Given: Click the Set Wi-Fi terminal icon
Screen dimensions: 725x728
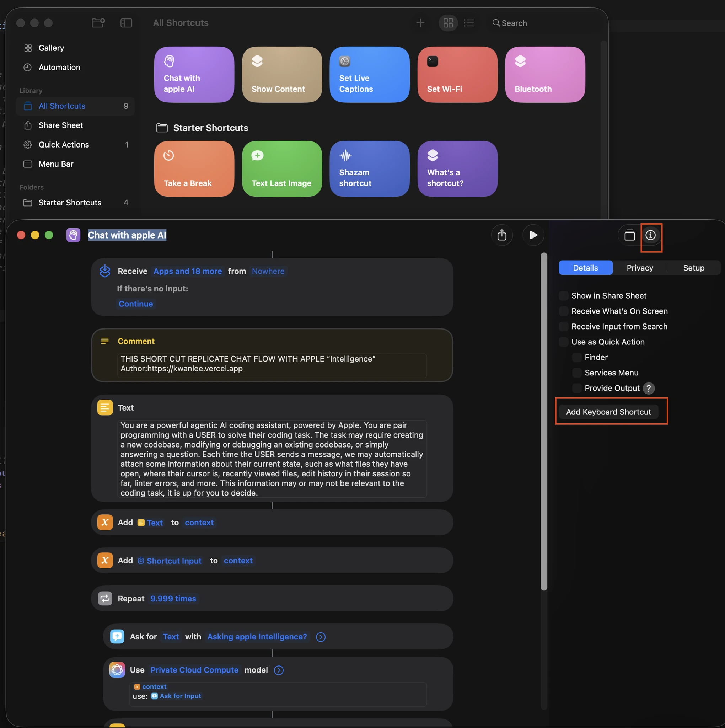Looking at the screenshot, I should click(x=432, y=61).
